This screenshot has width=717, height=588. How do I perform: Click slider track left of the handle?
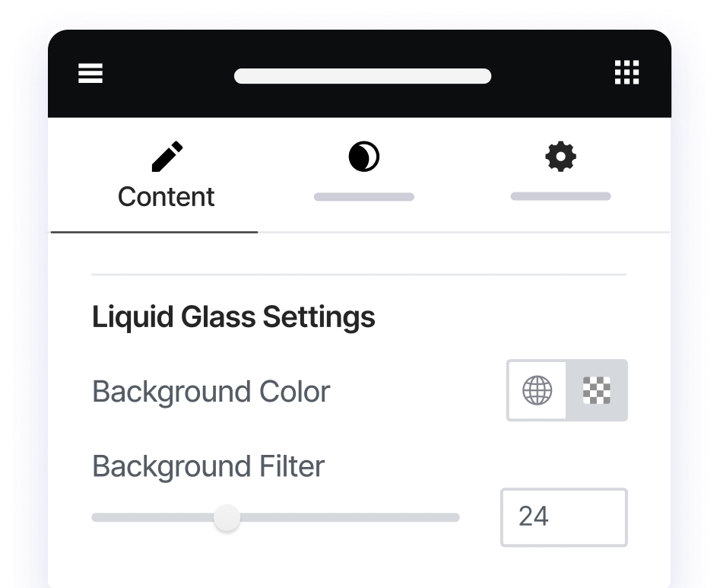[152, 518]
